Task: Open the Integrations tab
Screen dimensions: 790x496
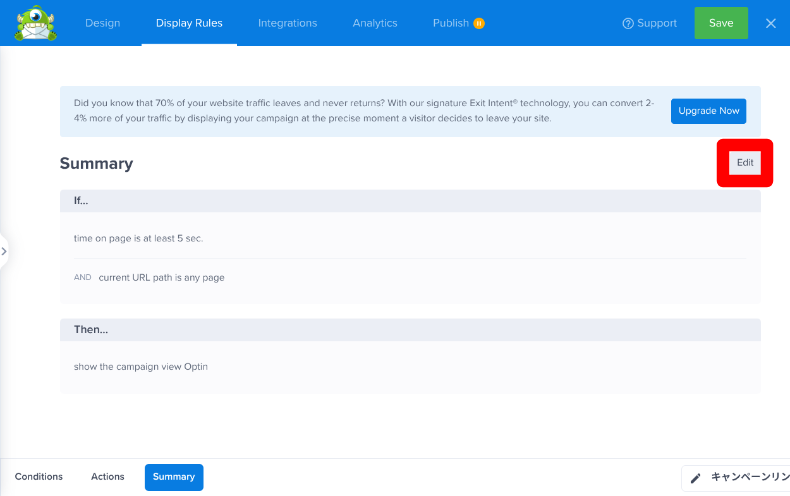Action: point(287,23)
